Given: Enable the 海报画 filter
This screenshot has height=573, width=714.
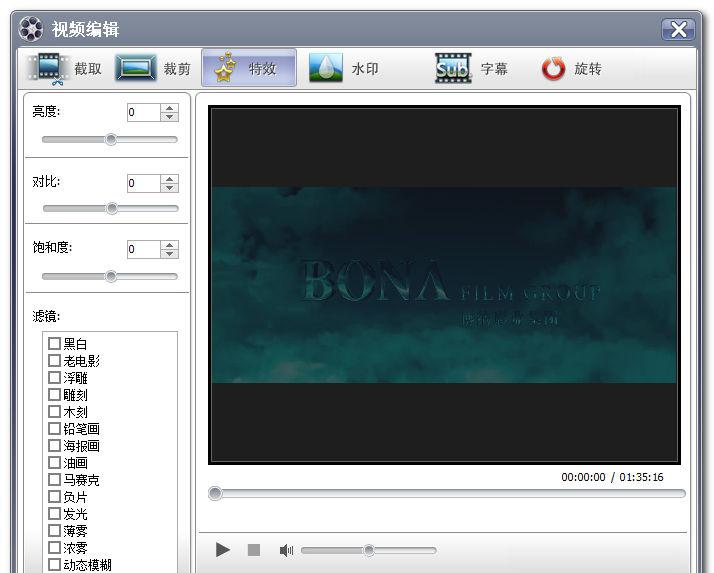Looking at the screenshot, I should [x=55, y=445].
